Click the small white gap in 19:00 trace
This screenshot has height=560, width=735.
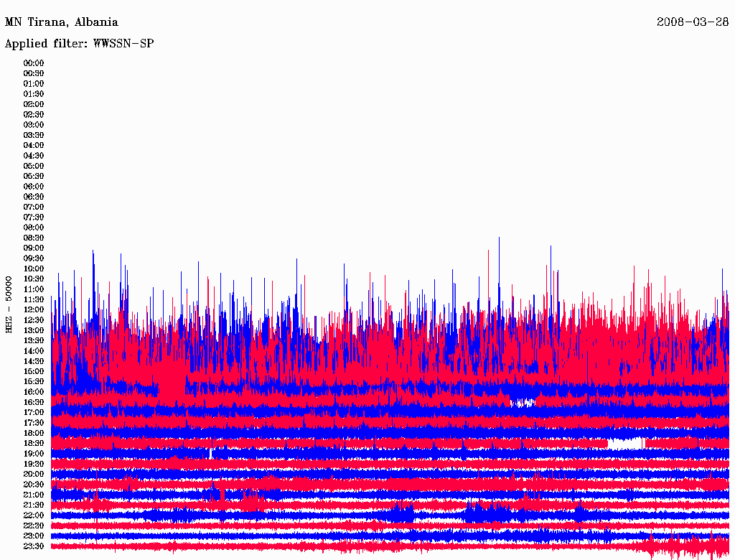(x=210, y=454)
